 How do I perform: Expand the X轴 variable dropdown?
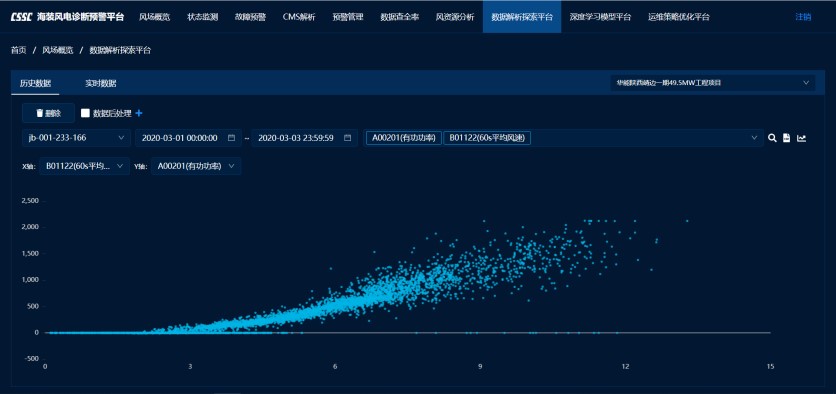(x=84, y=166)
